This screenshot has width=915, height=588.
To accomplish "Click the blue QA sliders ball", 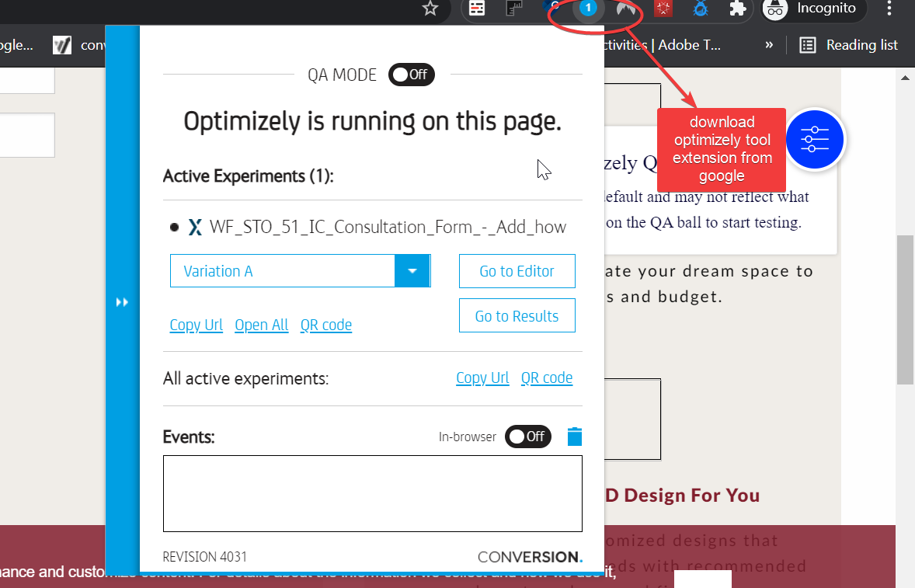I will 813,140.
